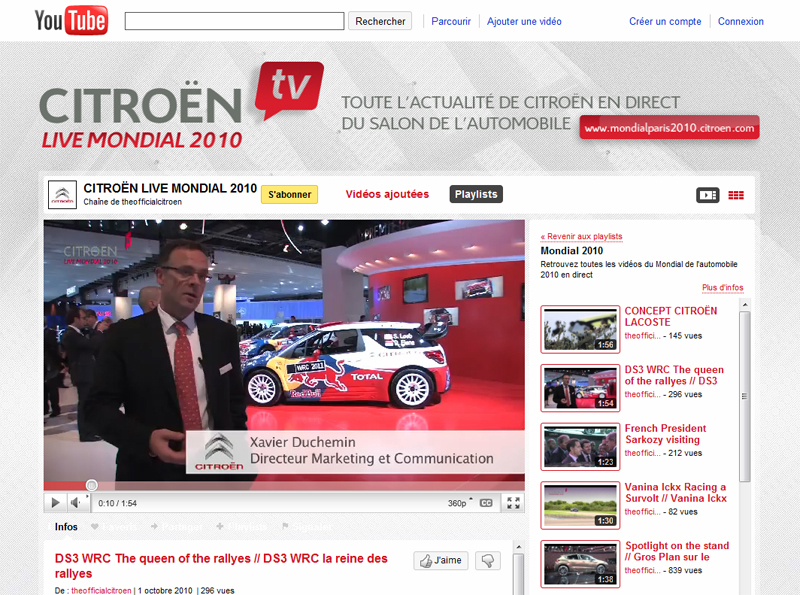The width and height of the screenshot is (800, 595).
Task: Click the playlist scrollbar up arrow
Action: [745, 305]
